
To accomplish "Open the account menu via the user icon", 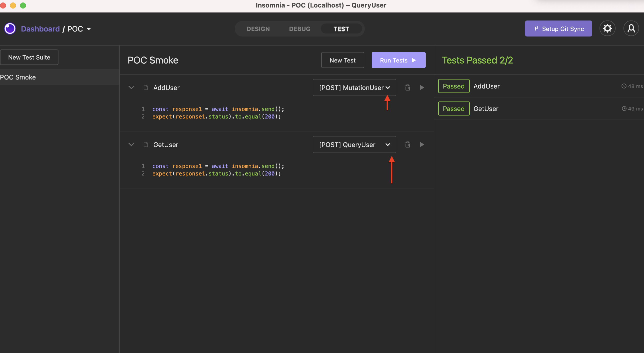I will (631, 28).
